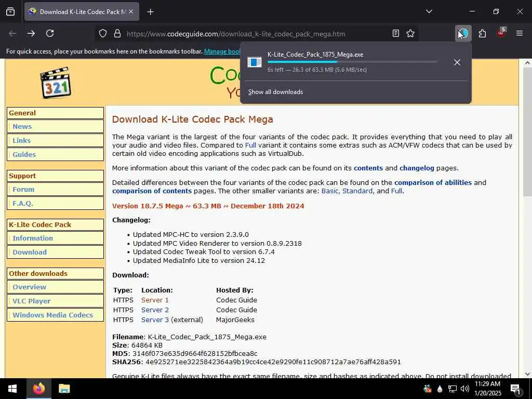Open Firefox View tab list icon
The width and height of the screenshot is (532, 399).
10,11
